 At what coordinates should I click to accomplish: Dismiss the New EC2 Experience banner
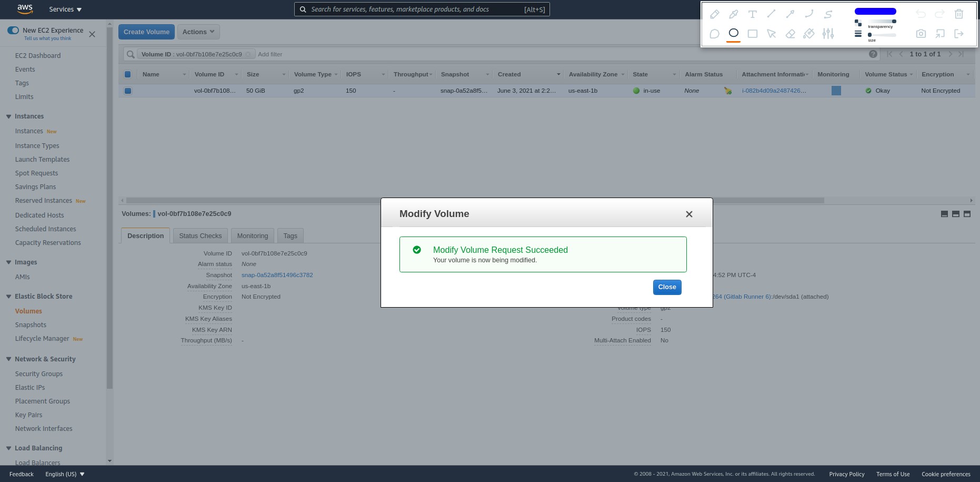pyautogui.click(x=92, y=34)
